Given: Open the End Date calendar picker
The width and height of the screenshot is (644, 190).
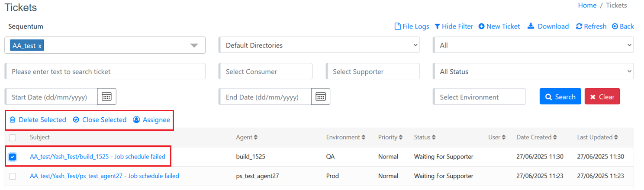Looking at the screenshot, I should point(320,97).
